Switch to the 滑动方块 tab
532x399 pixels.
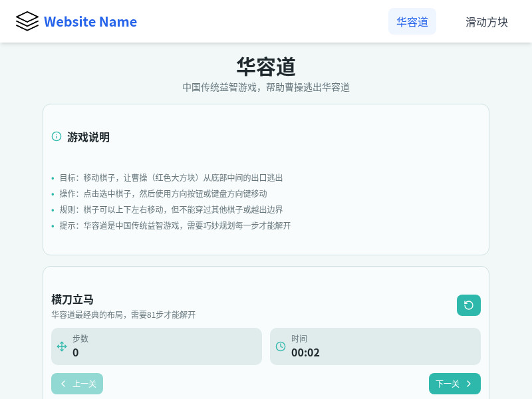487,21
